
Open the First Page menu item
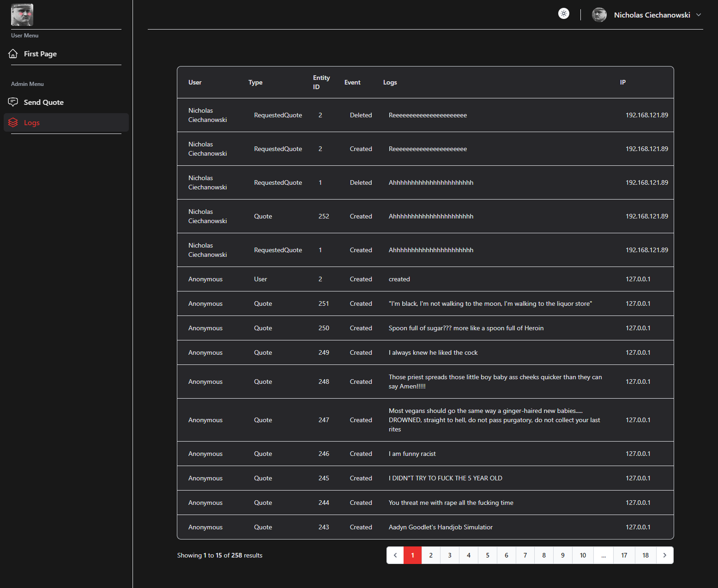[40, 54]
